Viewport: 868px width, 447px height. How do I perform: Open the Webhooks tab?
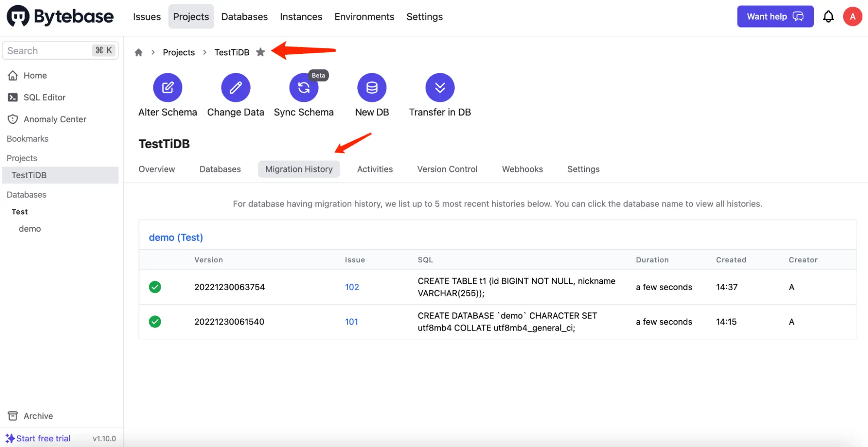tap(522, 169)
